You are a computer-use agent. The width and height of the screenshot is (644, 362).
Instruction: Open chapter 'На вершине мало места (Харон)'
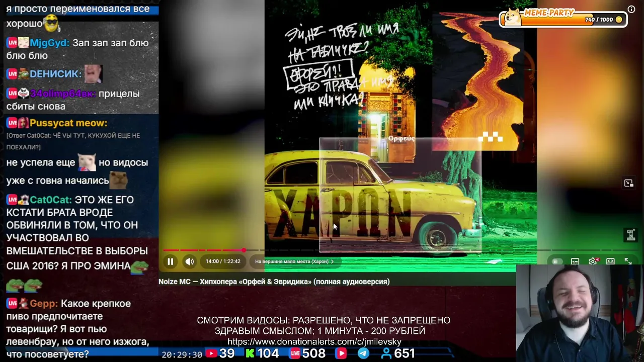[294, 261]
